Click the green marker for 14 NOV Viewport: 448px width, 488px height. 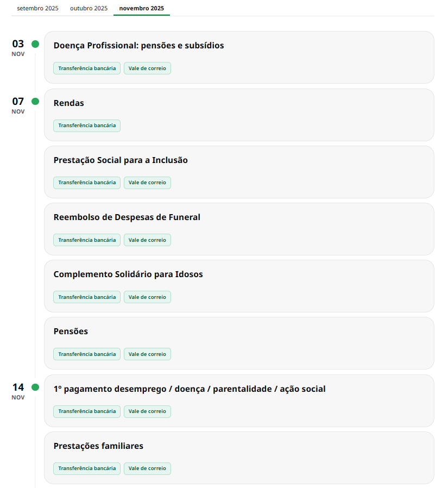coord(35,387)
